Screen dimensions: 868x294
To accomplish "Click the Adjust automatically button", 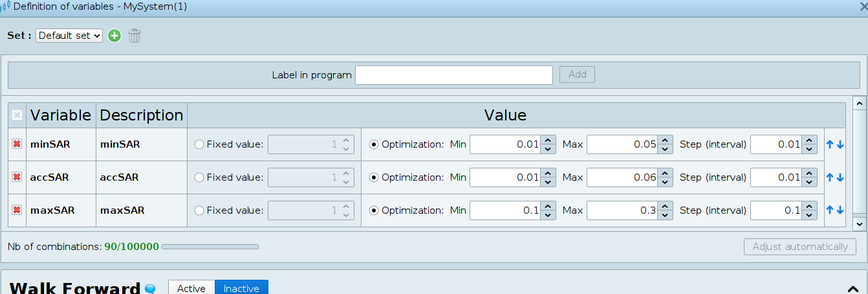I will 799,247.
